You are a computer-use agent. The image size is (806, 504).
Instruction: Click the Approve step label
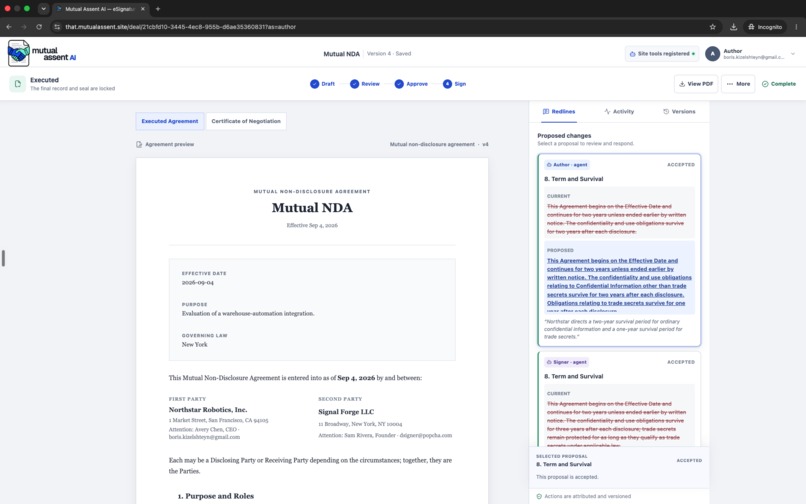click(x=417, y=84)
